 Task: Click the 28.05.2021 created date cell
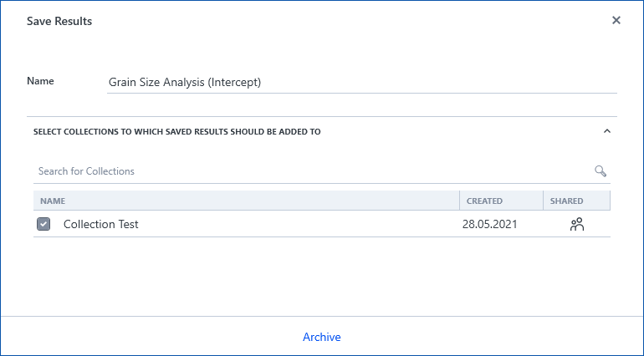489,224
